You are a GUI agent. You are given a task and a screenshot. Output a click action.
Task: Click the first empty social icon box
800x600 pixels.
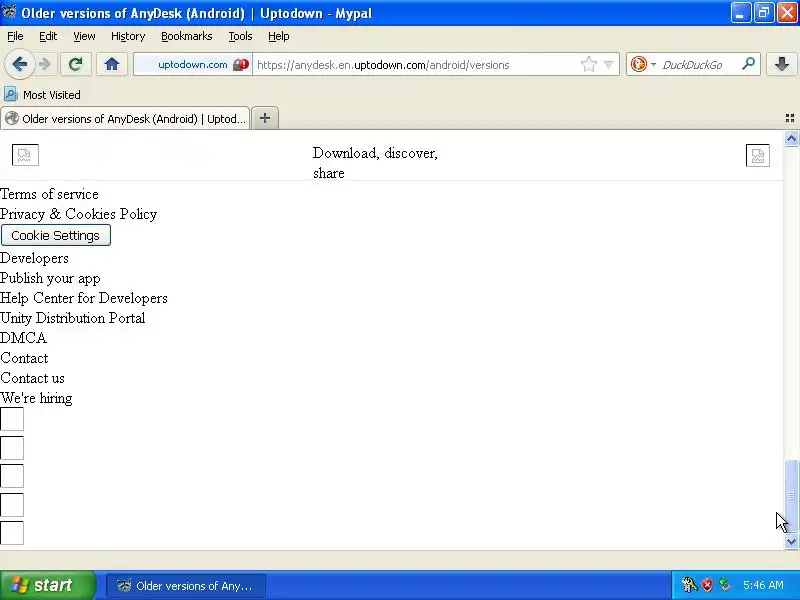pos(12,419)
